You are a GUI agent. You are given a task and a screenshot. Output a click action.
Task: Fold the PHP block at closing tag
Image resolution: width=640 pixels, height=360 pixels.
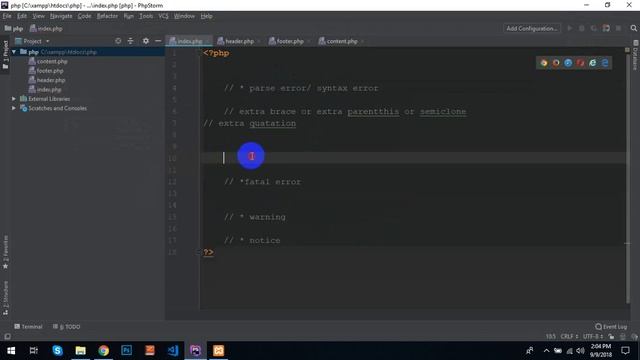tap(198, 252)
